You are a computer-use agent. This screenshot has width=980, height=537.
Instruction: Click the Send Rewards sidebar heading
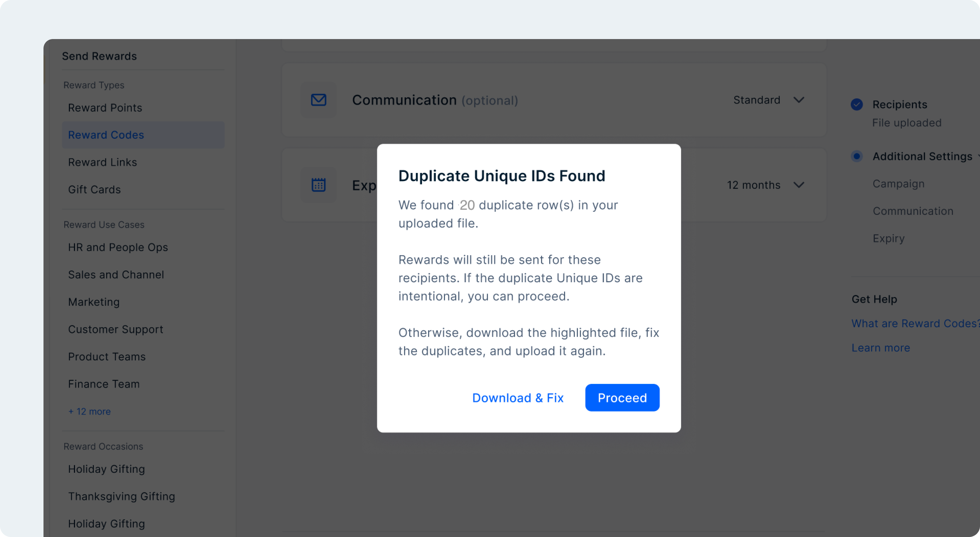[99, 56]
